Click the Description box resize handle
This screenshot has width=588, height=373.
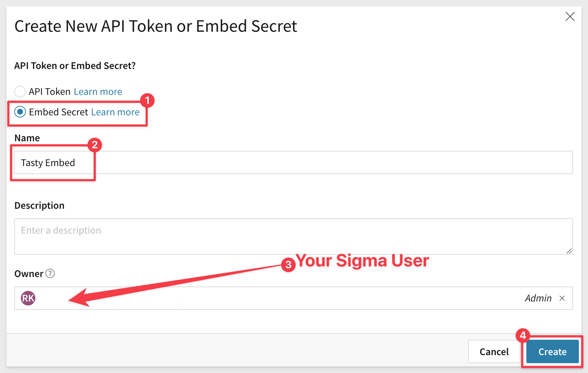coord(569,251)
